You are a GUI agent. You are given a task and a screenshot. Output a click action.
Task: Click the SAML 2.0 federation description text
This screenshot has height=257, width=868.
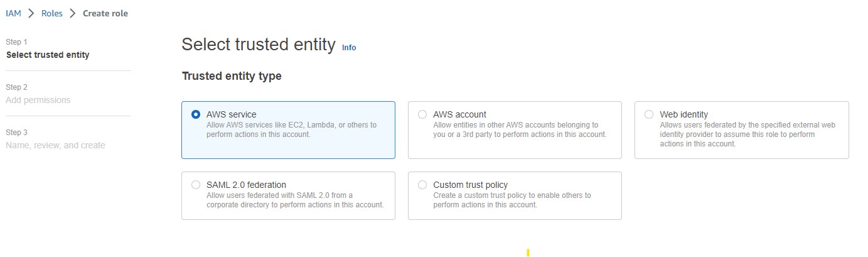tap(294, 200)
